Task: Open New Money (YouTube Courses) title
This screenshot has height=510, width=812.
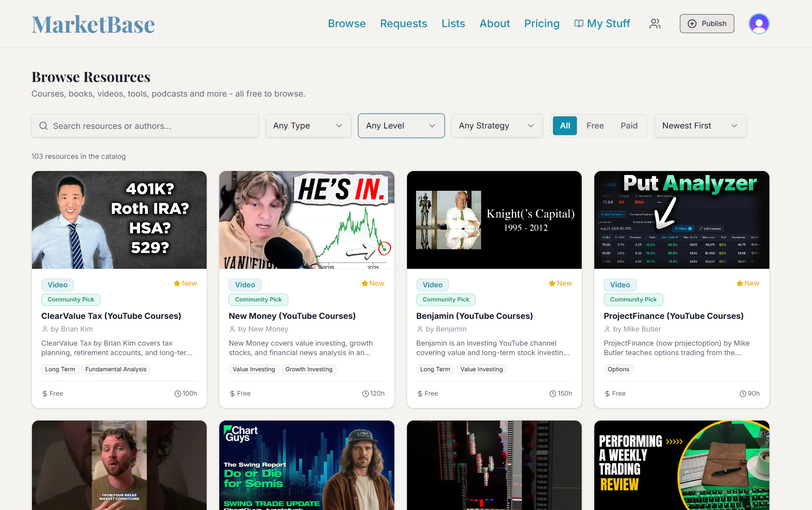Action: [292, 316]
